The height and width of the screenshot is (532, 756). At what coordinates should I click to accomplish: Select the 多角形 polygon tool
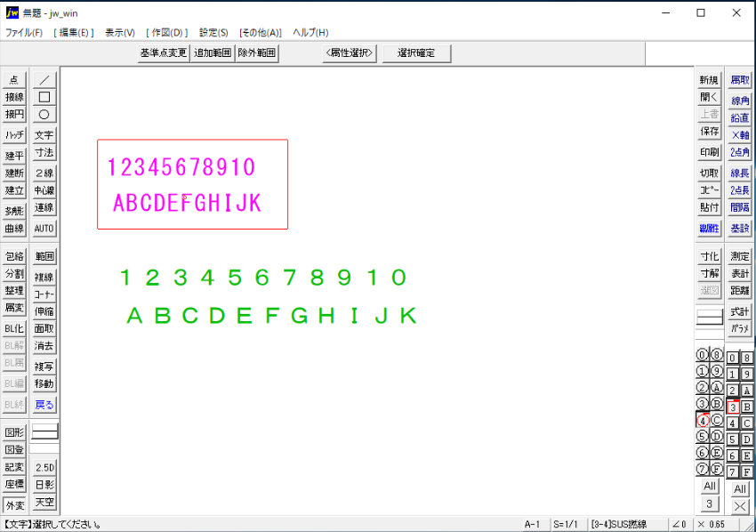[x=14, y=211]
